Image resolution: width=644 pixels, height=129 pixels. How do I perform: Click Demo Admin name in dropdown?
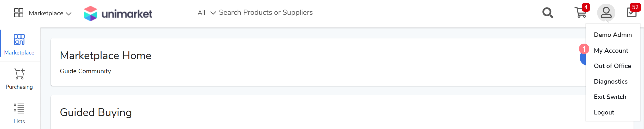pyautogui.click(x=613, y=35)
